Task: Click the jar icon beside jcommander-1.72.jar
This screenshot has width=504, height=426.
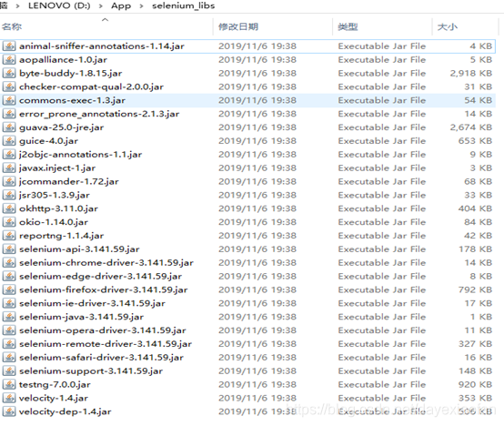Action: tap(9, 181)
